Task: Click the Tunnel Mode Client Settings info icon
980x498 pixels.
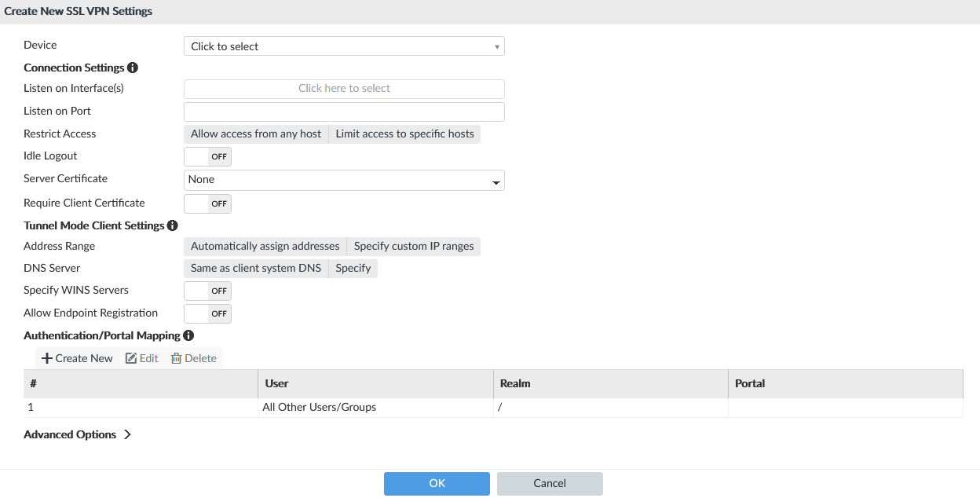Action: [x=172, y=225]
